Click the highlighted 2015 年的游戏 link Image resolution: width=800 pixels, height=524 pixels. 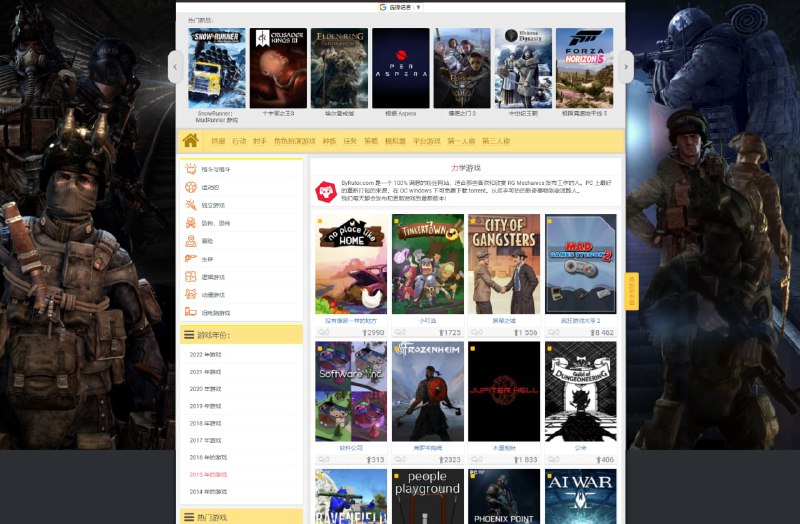point(208,474)
